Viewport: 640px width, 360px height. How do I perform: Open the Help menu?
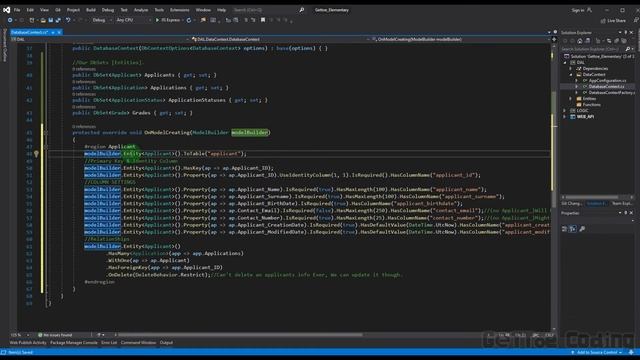[221, 10]
